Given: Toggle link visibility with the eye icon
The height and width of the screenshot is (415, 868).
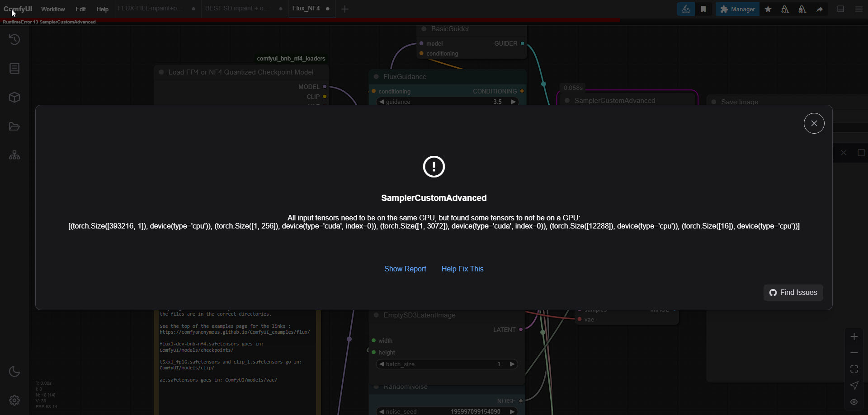Looking at the screenshot, I should coord(854,402).
